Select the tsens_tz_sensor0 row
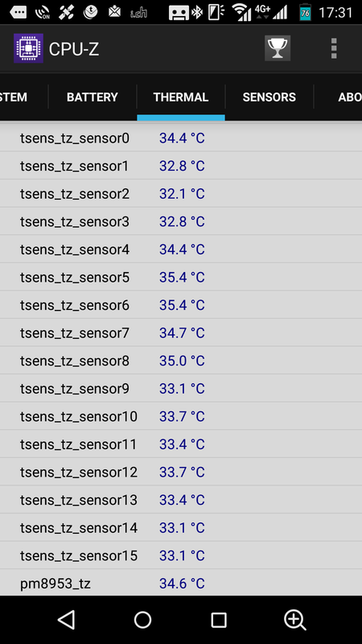 tap(181, 138)
